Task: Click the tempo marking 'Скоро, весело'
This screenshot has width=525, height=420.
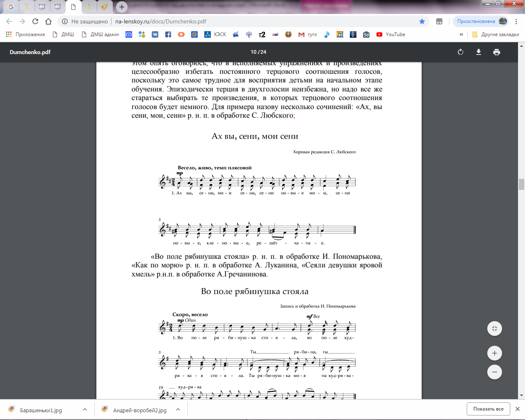Action: [x=190, y=315]
